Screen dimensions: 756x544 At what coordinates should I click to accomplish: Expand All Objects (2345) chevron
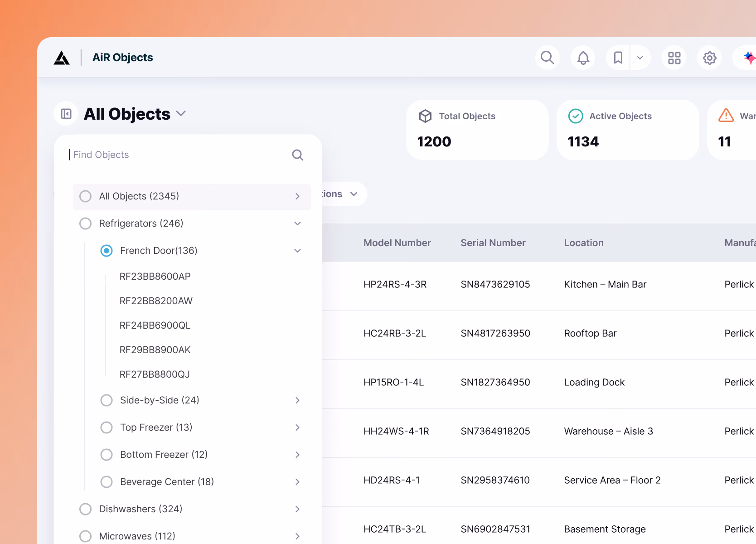click(297, 196)
